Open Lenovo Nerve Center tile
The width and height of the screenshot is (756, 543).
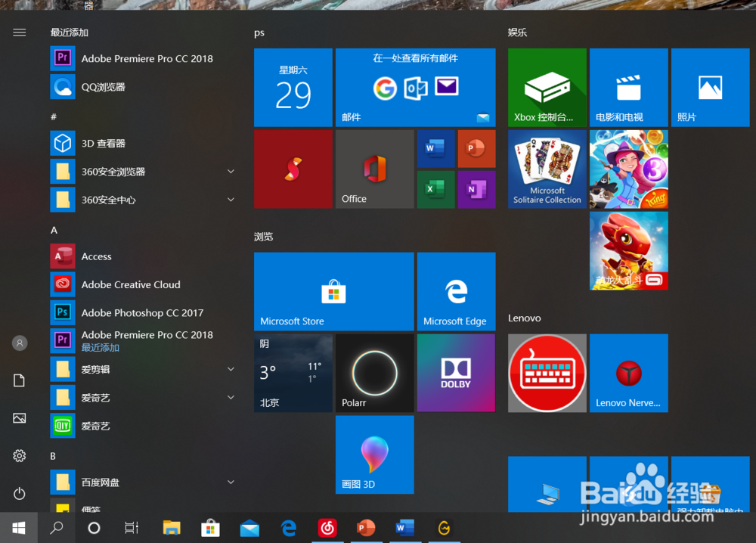tap(629, 374)
